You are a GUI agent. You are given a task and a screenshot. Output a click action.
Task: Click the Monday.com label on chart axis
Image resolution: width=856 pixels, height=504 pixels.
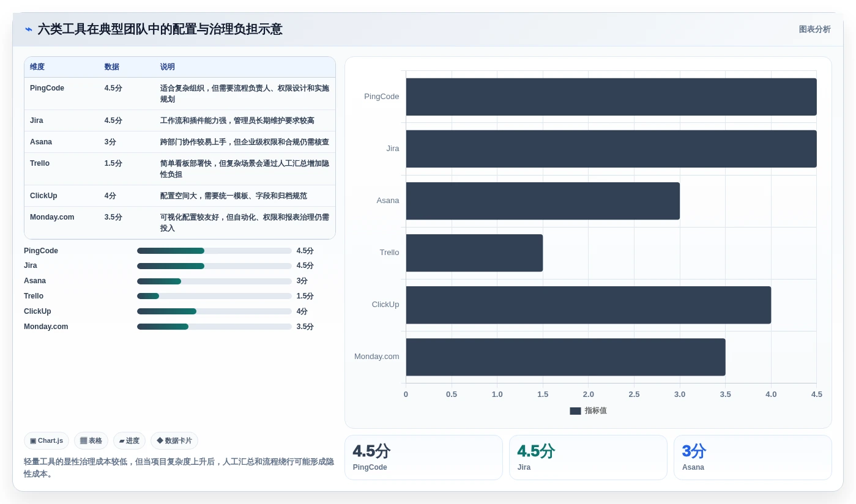376,357
